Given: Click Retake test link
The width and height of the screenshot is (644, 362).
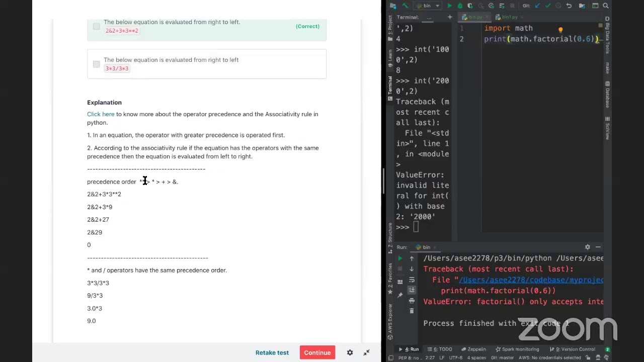Looking at the screenshot, I should (272, 352).
